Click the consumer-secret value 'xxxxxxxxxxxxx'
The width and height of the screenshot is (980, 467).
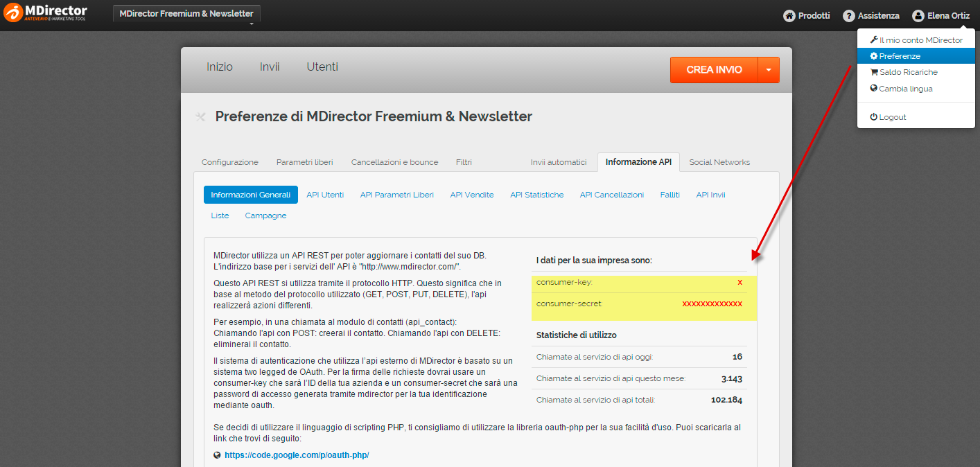[x=712, y=303]
